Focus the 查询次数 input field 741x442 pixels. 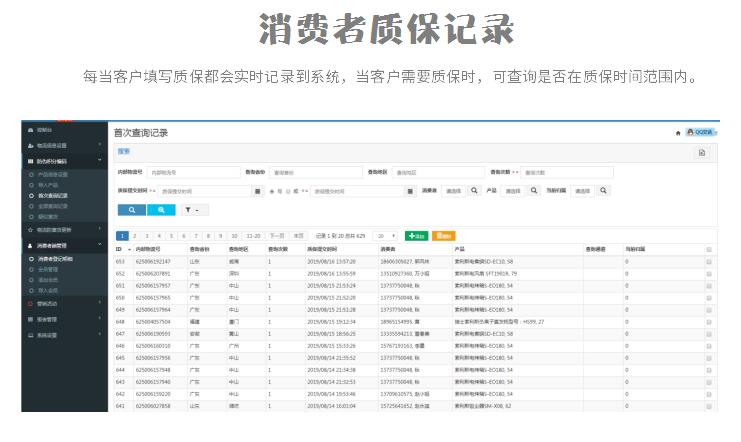tap(567, 173)
